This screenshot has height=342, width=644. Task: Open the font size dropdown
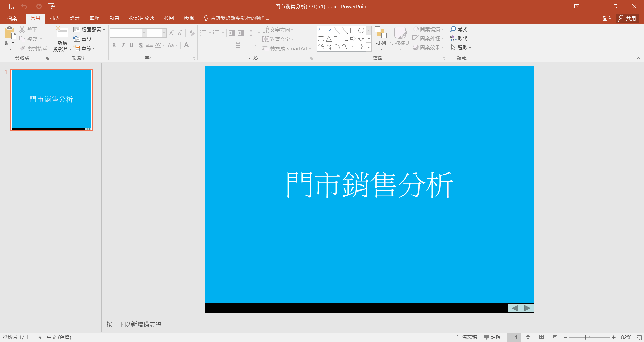163,33
